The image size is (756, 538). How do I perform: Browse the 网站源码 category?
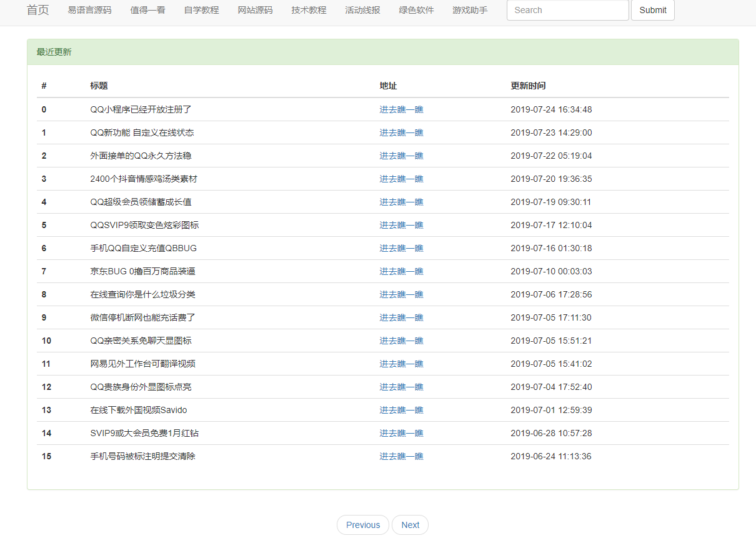click(254, 10)
